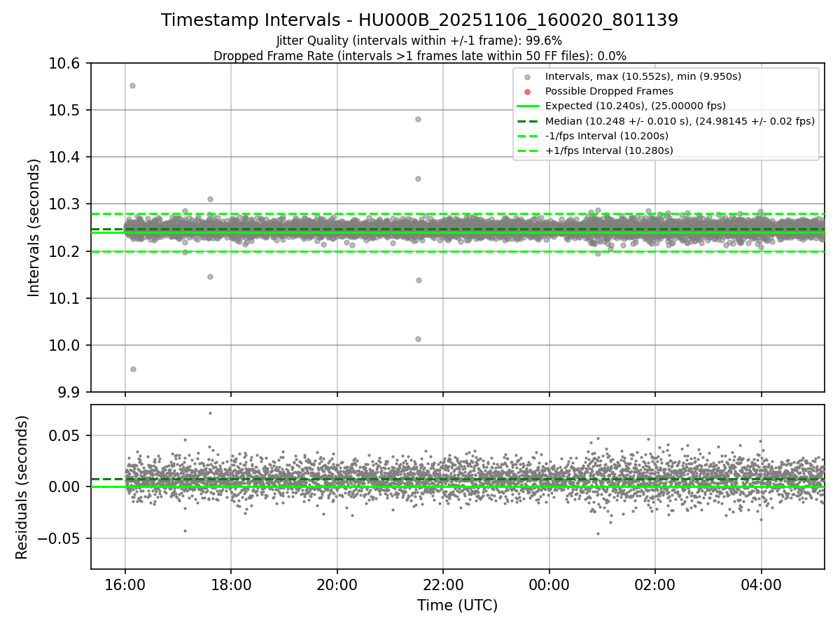
Task: Select legend entry '-1/fps Interval (10.200s)'
Action: 606,135
